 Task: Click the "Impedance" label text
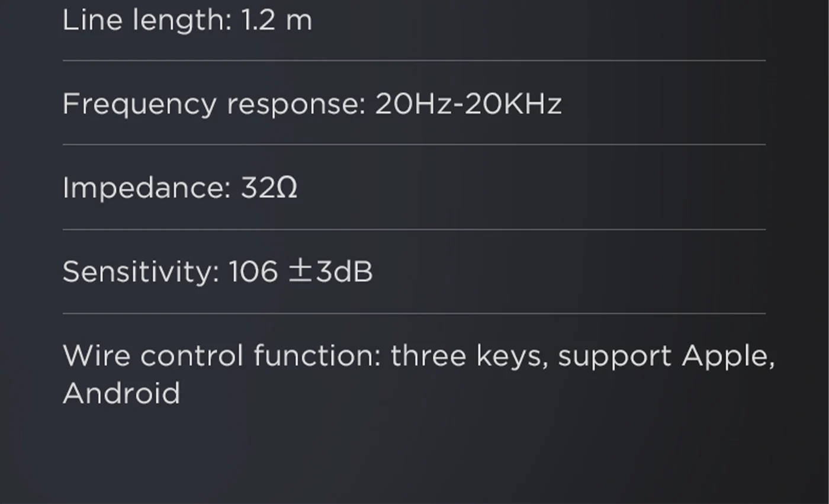(146, 188)
